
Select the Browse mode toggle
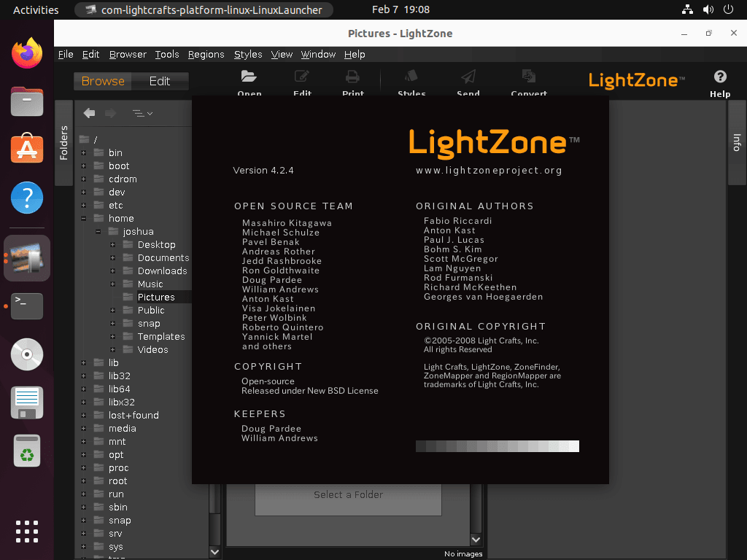[102, 81]
